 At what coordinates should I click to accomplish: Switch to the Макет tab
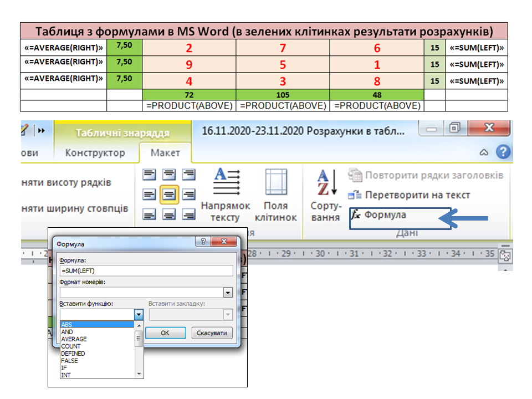point(165,153)
